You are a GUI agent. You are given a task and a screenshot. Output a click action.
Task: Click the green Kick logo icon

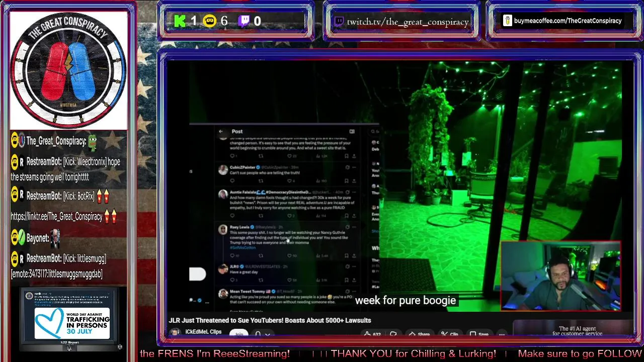180,21
